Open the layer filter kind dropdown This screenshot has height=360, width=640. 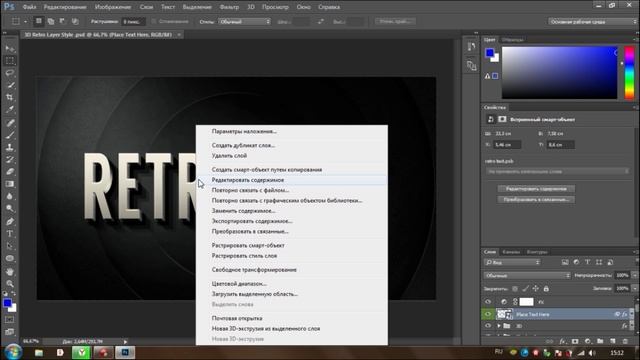click(512, 262)
